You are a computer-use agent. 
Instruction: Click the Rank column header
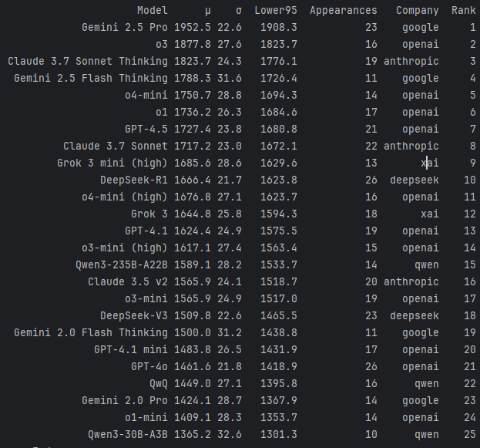464,11
